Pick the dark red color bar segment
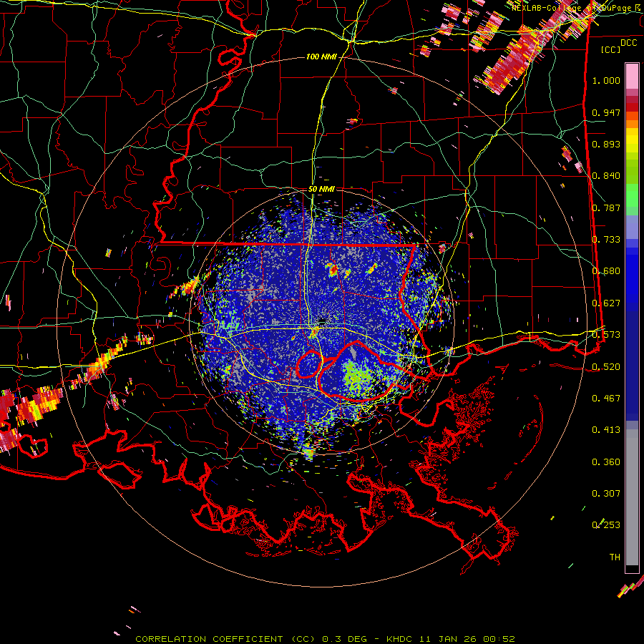 click(632, 107)
